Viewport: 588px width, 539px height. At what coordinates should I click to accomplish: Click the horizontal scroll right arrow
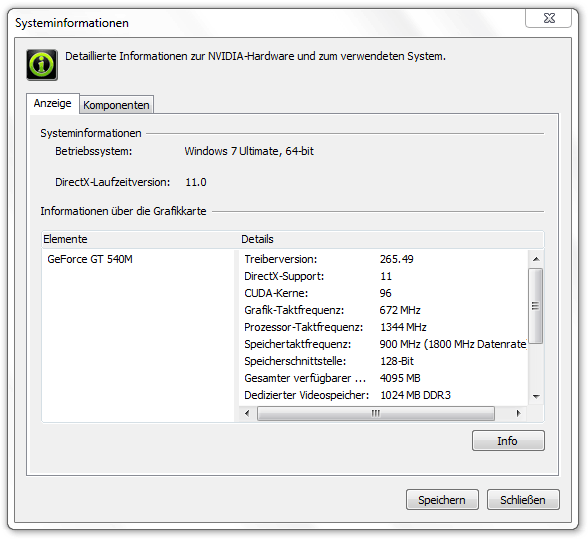(519, 413)
